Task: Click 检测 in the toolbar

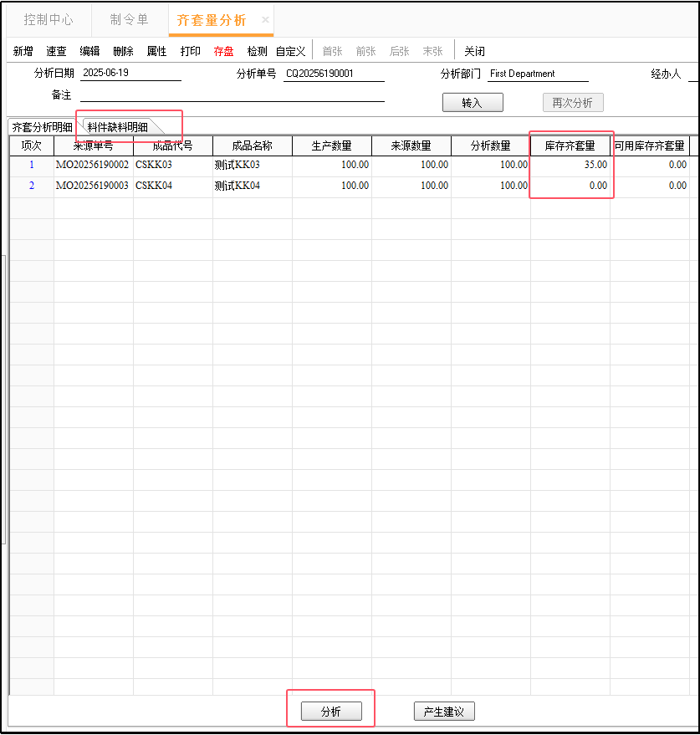Action: 257,51
